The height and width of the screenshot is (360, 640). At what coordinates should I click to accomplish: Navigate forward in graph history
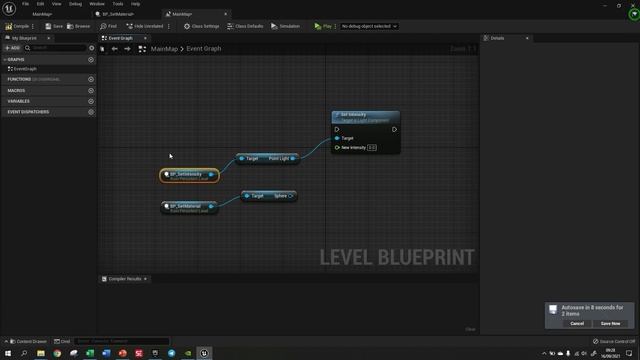(127, 49)
